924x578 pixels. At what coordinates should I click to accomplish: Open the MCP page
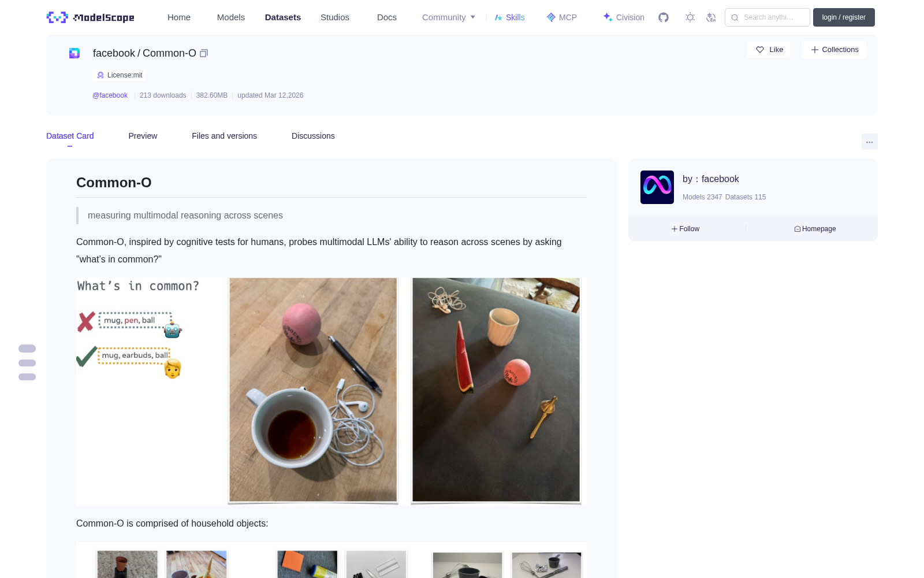561,17
